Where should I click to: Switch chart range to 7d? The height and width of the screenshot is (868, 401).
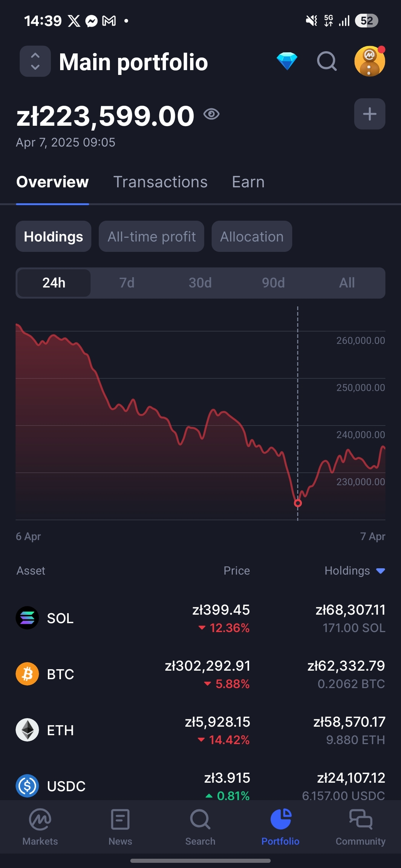click(127, 283)
